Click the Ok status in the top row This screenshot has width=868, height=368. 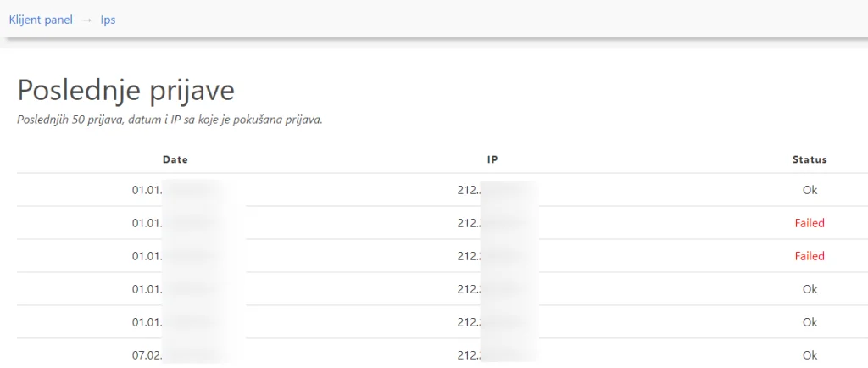tap(810, 190)
